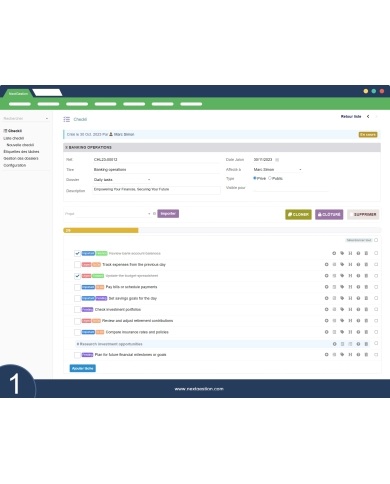
Task: Collapse the BANKING OPERATIONS section header
Action: point(222,147)
